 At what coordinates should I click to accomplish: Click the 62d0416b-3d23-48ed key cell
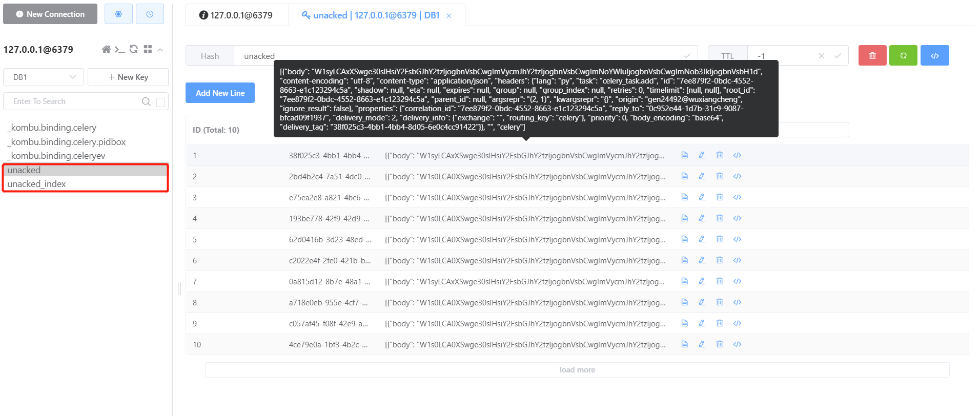point(330,240)
